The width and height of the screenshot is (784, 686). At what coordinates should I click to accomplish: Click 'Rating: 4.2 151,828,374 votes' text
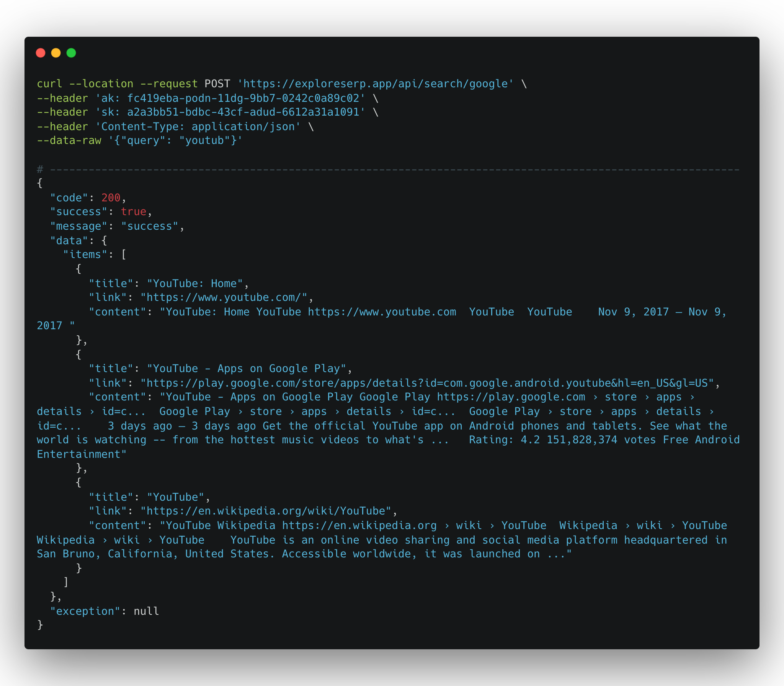point(563,440)
